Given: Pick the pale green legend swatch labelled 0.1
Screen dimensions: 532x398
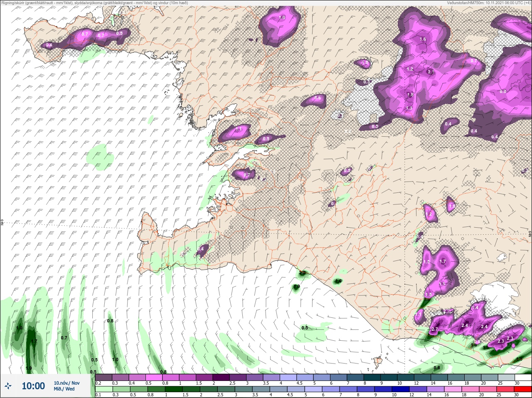Looking at the screenshot, I should click(x=103, y=389).
